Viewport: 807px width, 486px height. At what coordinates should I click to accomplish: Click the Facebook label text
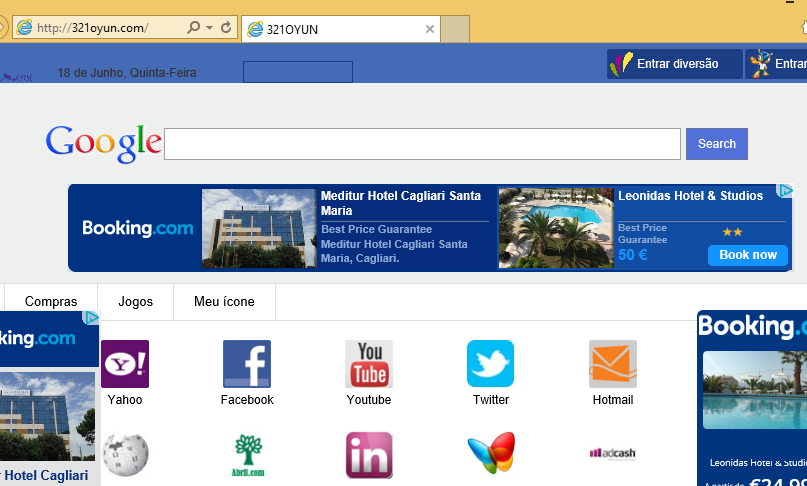click(x=247, y=400)
